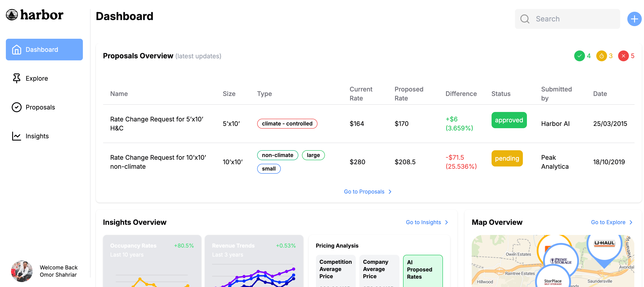Viewport: 644px width, 287px height.
Task: Click the green approved status badge
Action: click(x=509, y=120)
